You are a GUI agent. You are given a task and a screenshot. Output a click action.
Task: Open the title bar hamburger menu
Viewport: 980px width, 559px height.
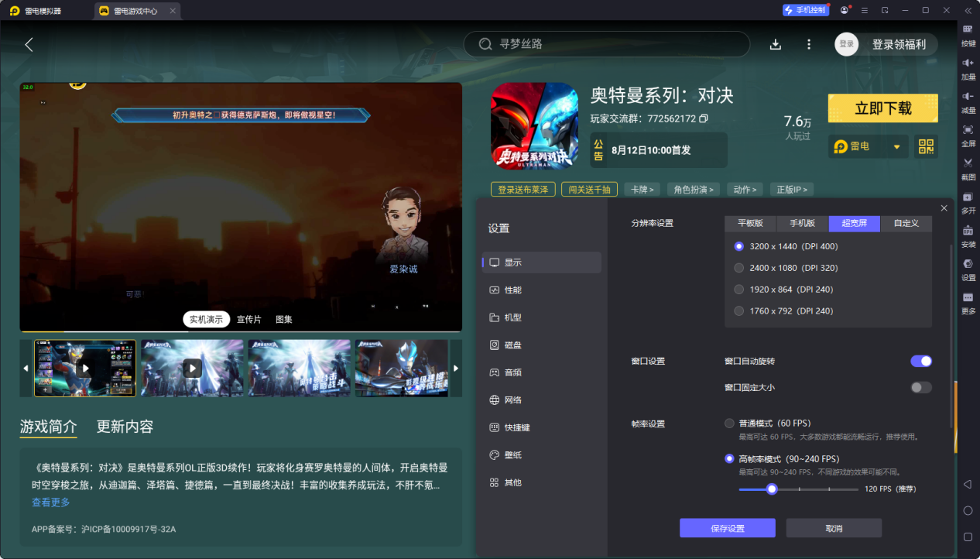pos(865,10)
